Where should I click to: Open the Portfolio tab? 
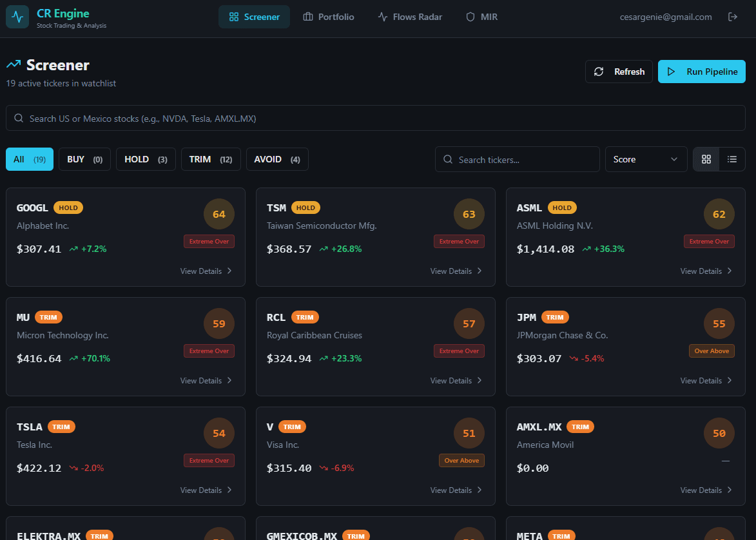coord(328,17)
